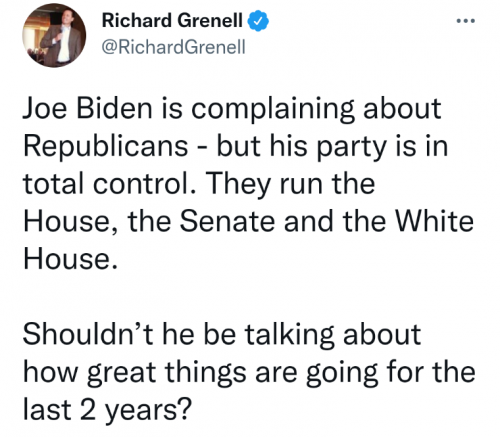This screenshot has height=437, width=500.
Task: Open the @RichardGrenell handle link
Action: (x=173, y=47)
